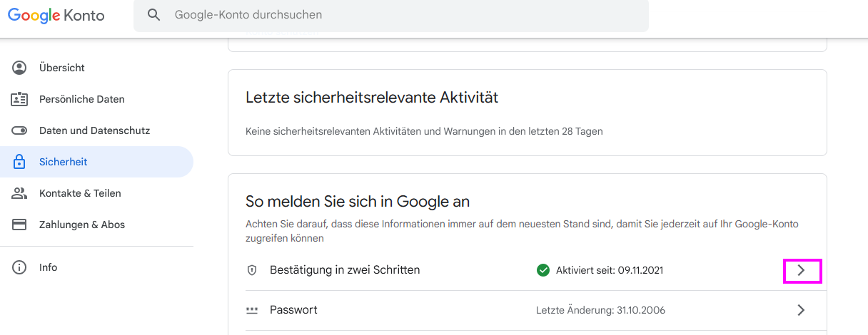Screen dimensions: 868x335
Task: Click the search magnifier icon
Action: [x=153, y=15]
